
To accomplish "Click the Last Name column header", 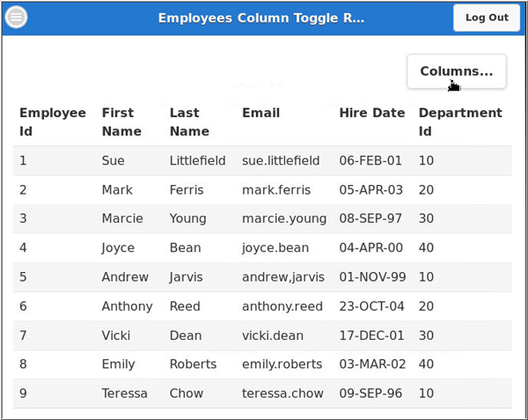I will (x=189, y=122).
